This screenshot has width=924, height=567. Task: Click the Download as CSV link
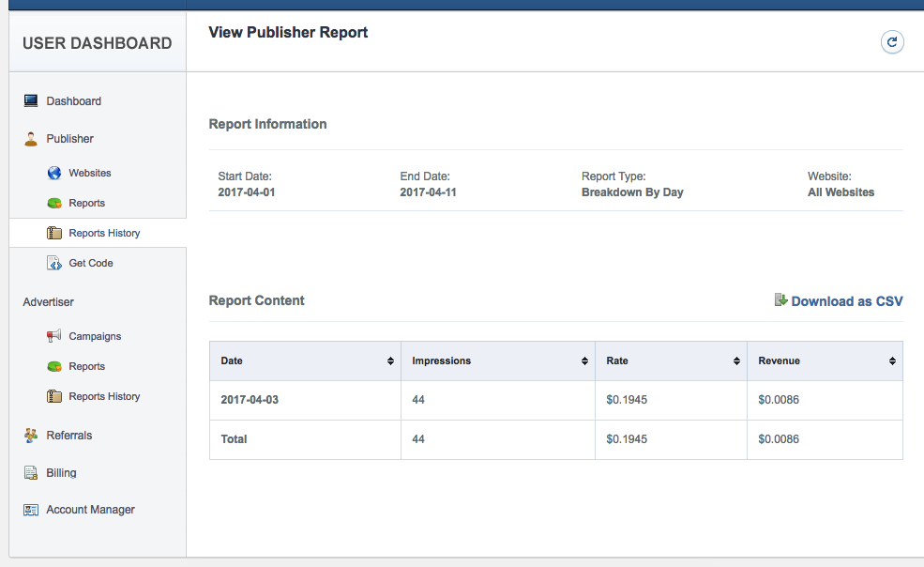click(846, 301)
